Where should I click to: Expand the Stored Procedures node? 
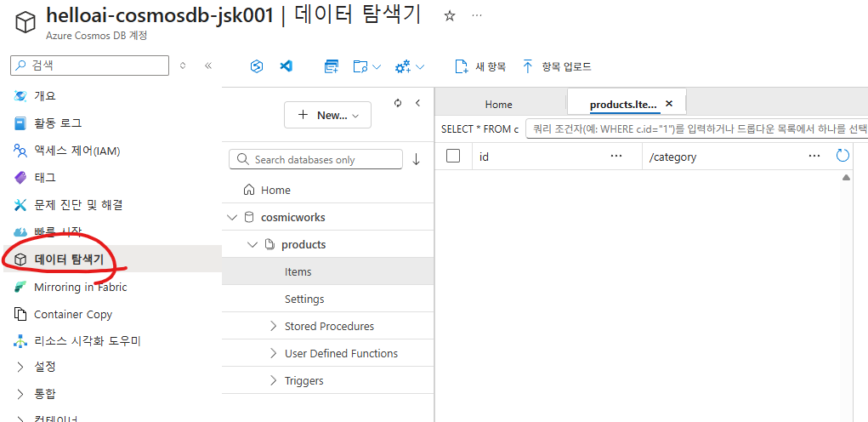272,326
